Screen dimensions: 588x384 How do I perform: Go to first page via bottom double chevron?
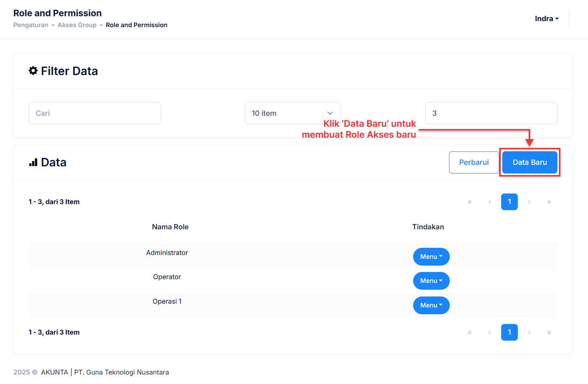click(x=469, y=333)
